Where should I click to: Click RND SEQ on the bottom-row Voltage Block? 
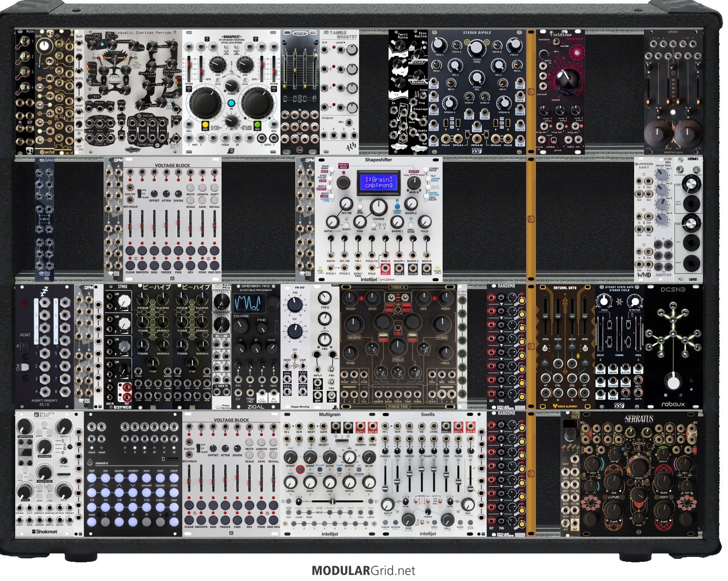click(x=273, y=519)
